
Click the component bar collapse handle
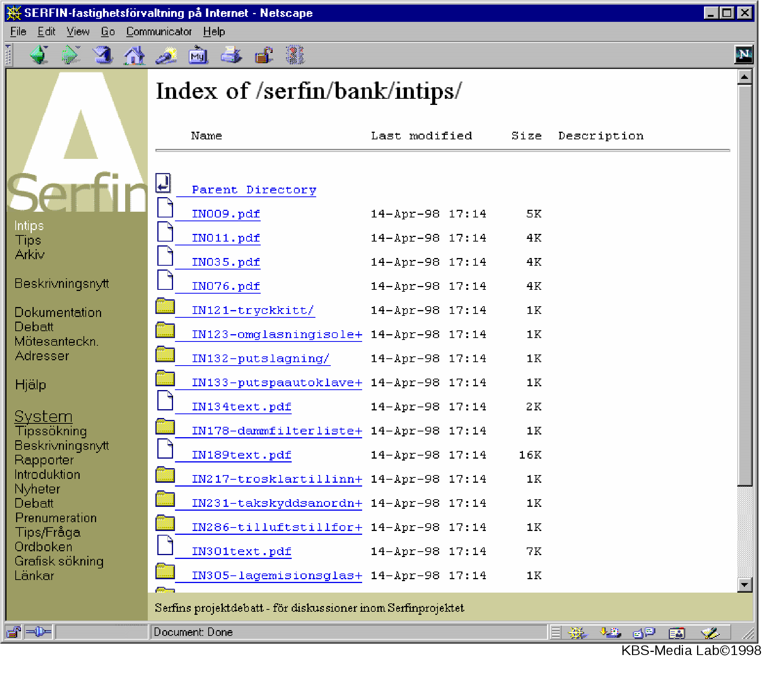[x=555, y=632]
